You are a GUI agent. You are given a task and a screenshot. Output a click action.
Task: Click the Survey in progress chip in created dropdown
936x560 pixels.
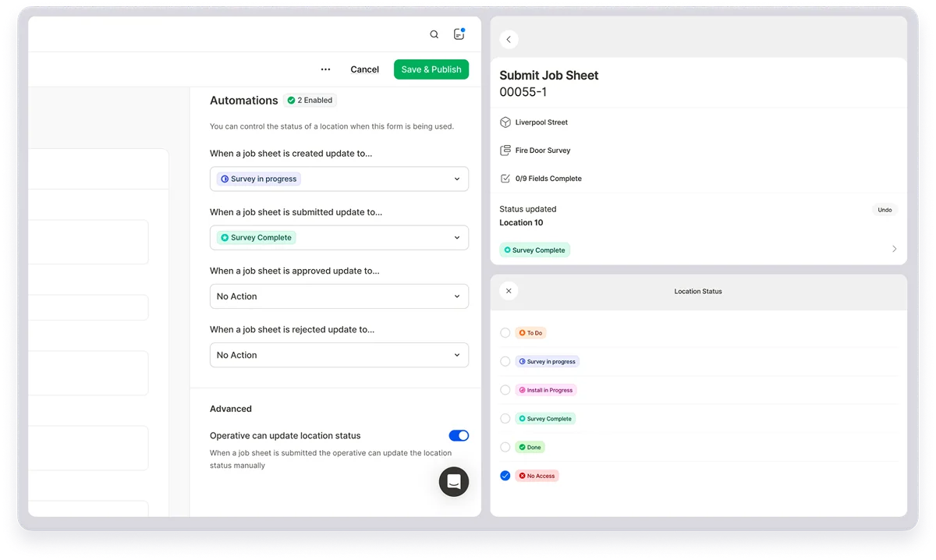pyautogui.click(x=259, y=179)
